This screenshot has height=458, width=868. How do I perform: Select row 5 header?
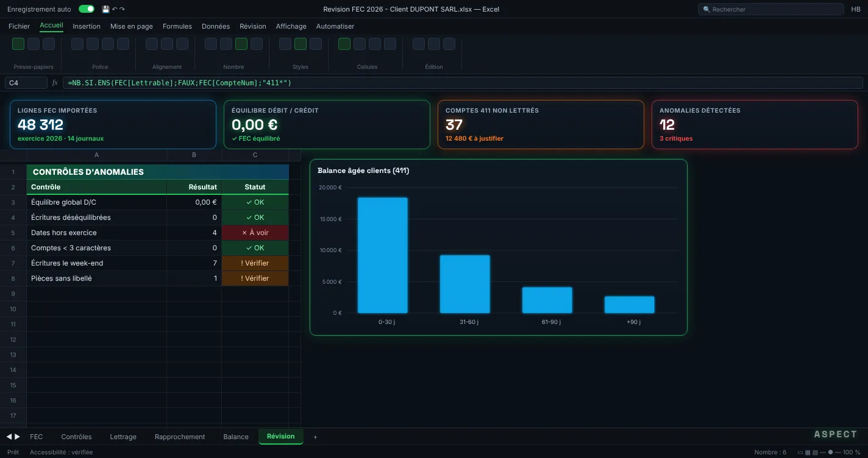pos(13,233)
